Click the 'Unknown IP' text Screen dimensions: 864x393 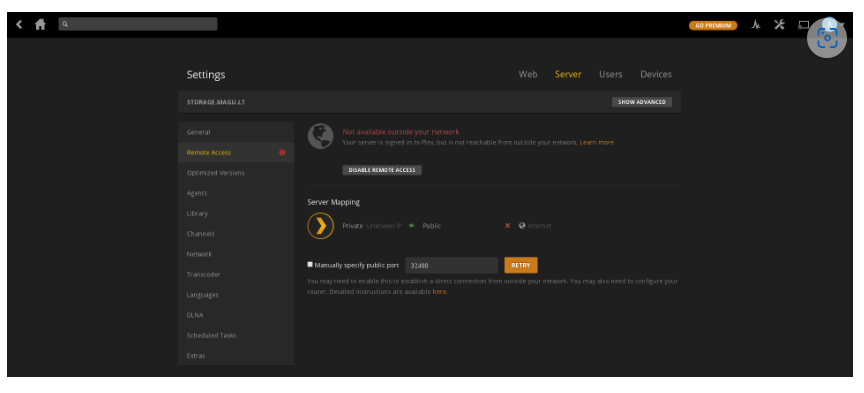tap(384, 226)
